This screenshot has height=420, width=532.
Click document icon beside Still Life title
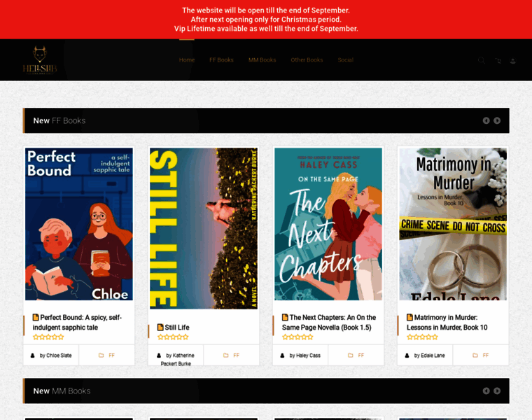(x=160, y=327)
